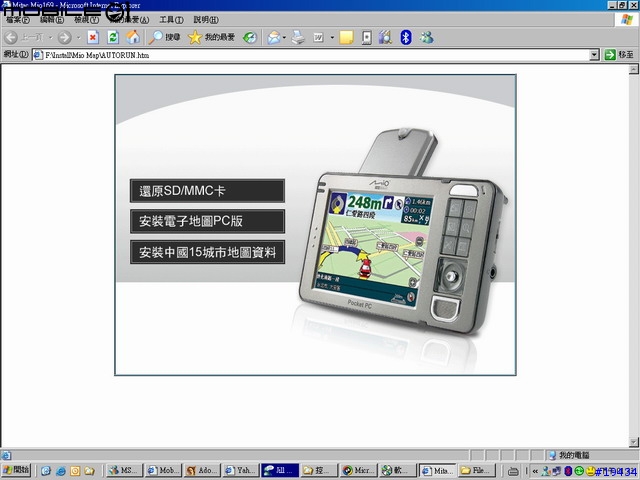Click the page scrollbar up arrow
The height and width of the screenshot is (480, 640).
(633, 69)
